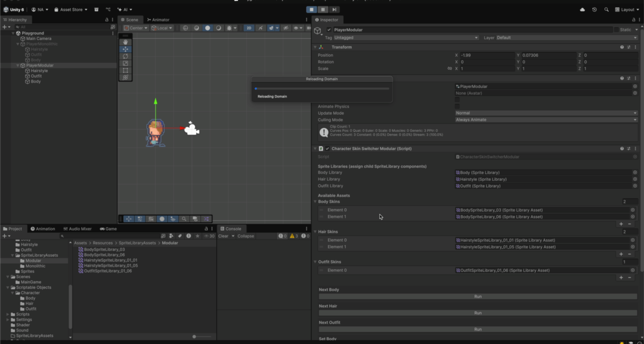
Task: Click the global search magnifier icon
Action: pyautogui.click(x=606, y=10)
